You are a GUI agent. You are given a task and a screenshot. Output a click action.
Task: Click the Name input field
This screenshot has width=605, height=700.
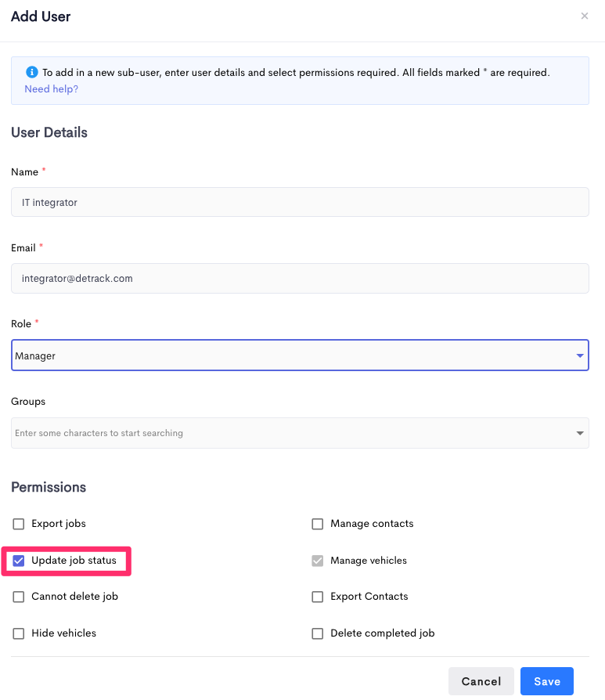(300, 202)
